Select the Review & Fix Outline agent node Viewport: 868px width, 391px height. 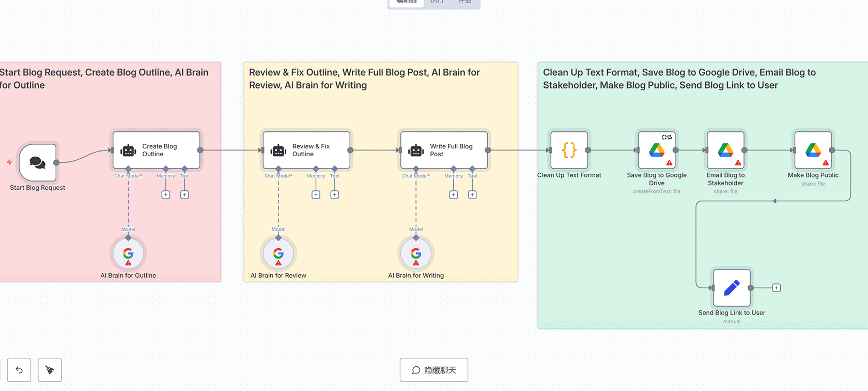(306, 151)
